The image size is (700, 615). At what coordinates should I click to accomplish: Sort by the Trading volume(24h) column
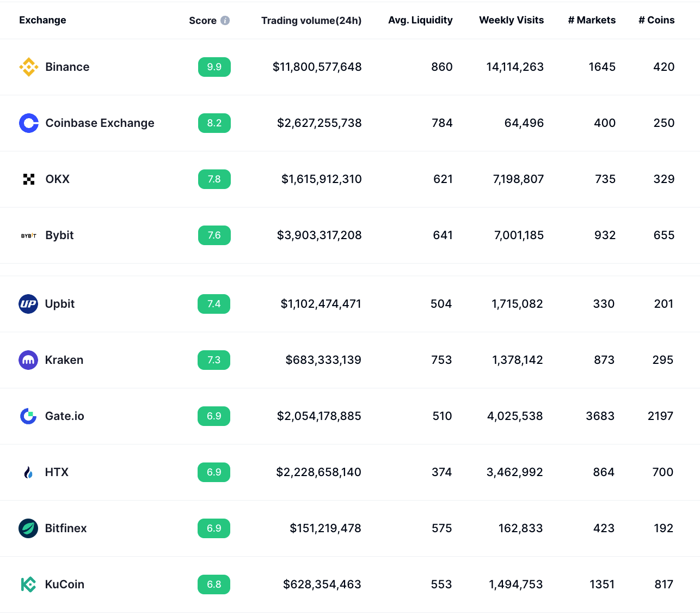point(311,20)
